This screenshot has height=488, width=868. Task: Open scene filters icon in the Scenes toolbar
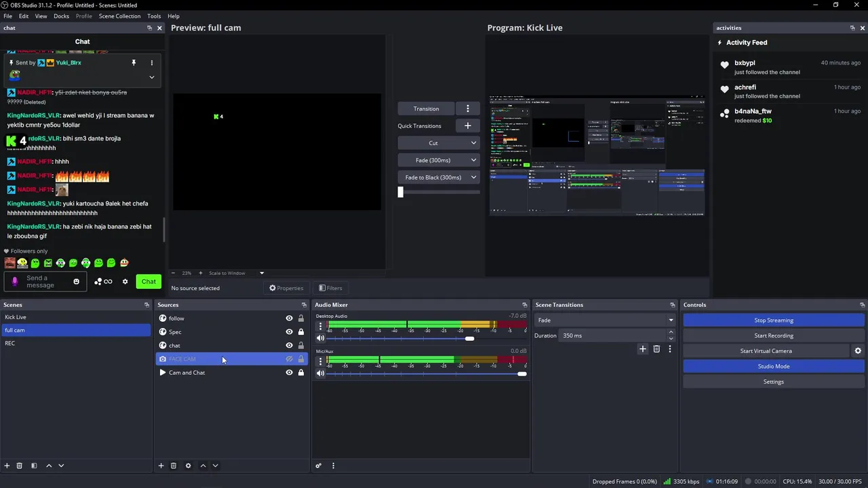coord(34,466)
